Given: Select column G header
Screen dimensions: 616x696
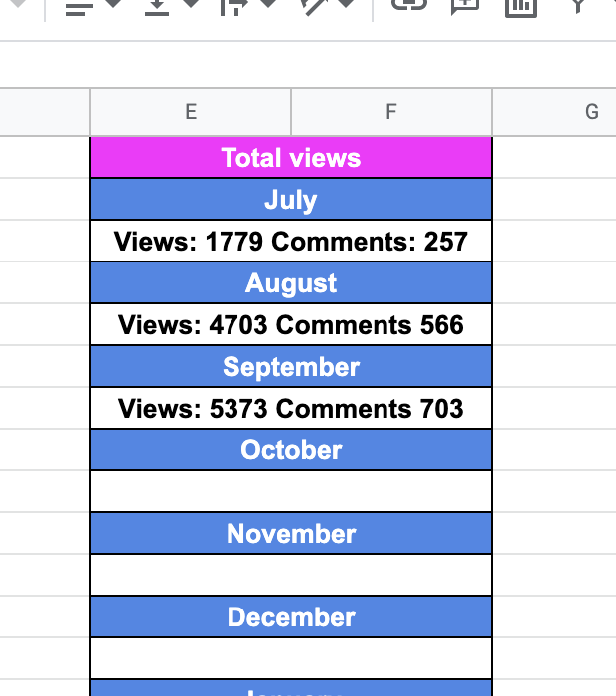Looking at the screenshot, I should point(591,112).
